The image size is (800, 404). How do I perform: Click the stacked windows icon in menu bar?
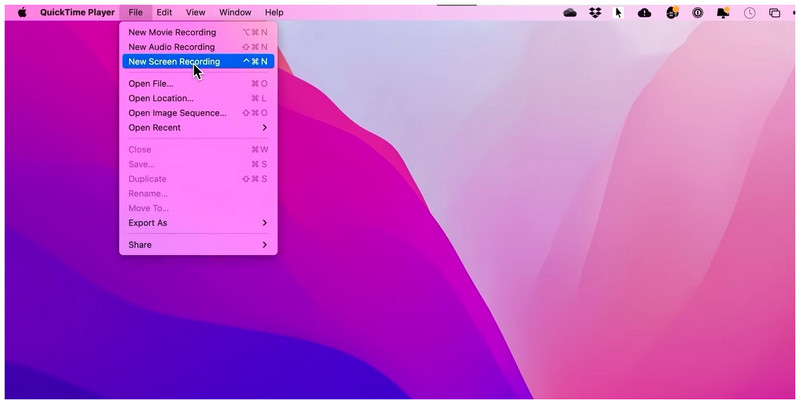coord(774,13)
